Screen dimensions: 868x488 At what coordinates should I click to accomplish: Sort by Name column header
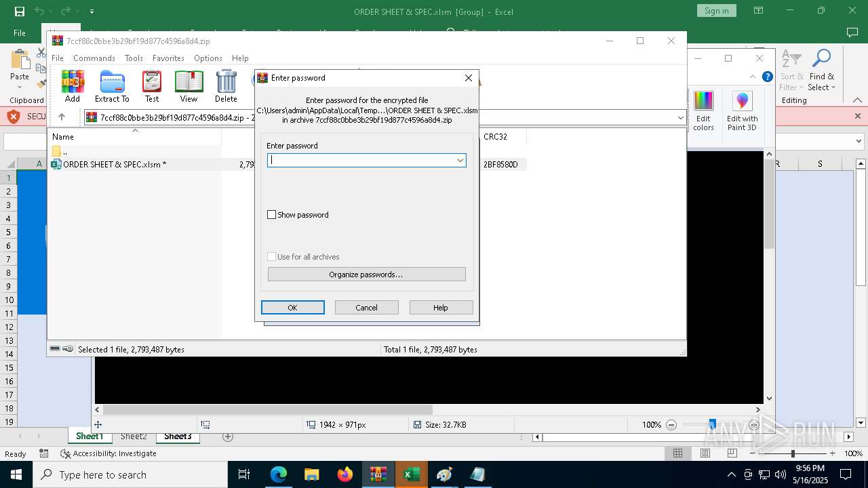pyautogui.click(x=134, y=137)
